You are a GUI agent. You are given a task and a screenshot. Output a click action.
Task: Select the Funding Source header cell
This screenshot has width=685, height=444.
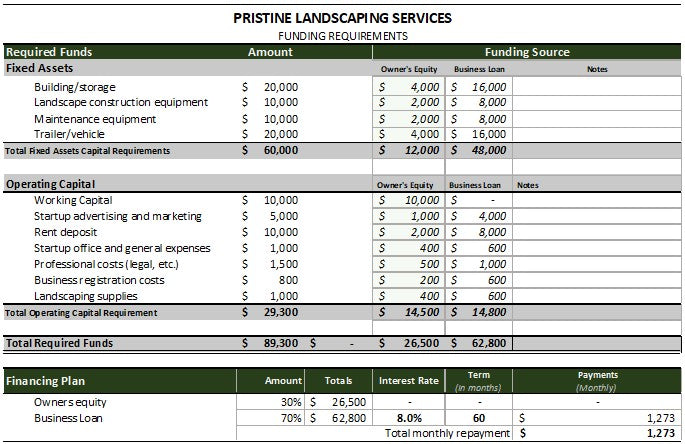(x=527, y=52)
